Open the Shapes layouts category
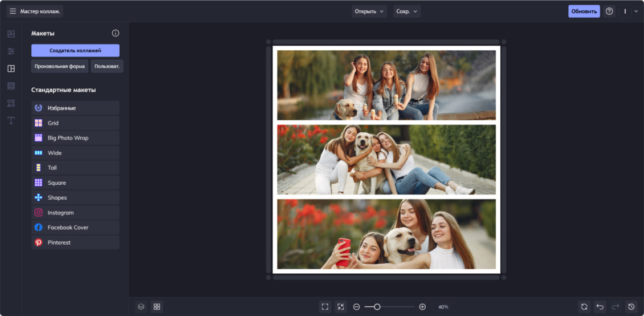Screen dimensions: 644x316 click(x=75, y=198)
